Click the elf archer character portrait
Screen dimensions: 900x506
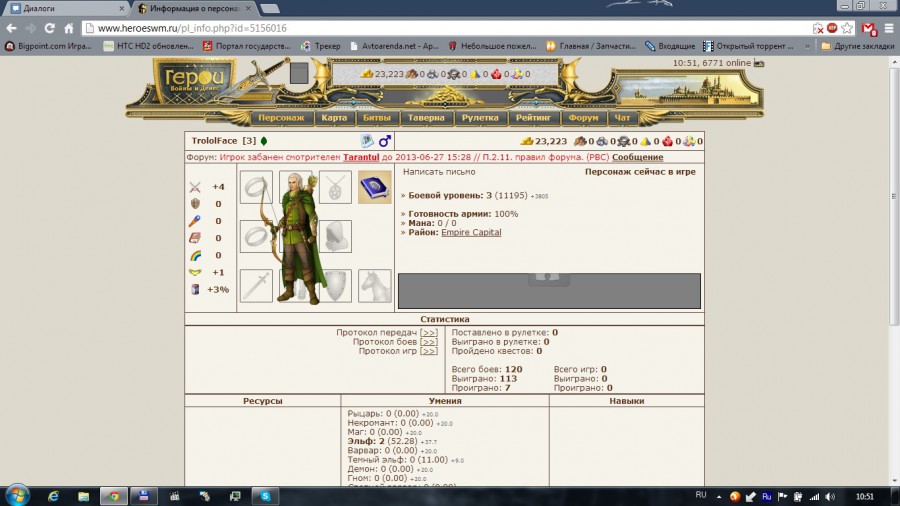[297, 238]
